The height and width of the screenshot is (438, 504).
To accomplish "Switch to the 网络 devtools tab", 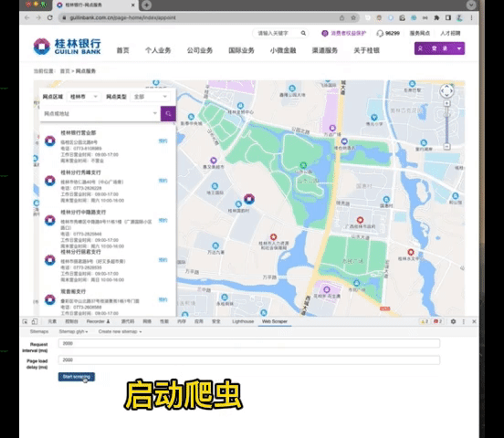I will [x=147, y=321].
